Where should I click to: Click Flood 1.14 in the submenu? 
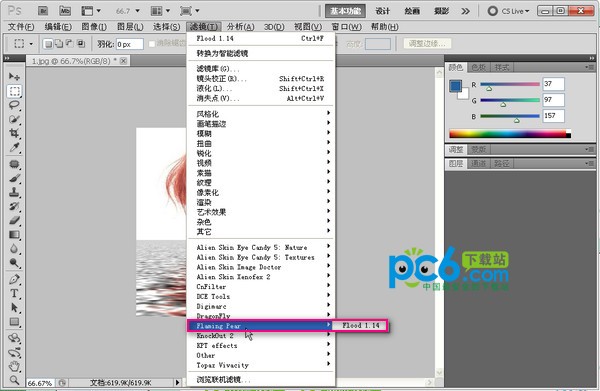[x=360, y=326]
